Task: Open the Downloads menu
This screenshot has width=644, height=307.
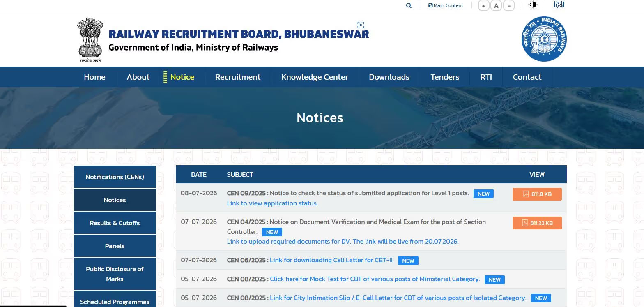Action: coord(389,77)
